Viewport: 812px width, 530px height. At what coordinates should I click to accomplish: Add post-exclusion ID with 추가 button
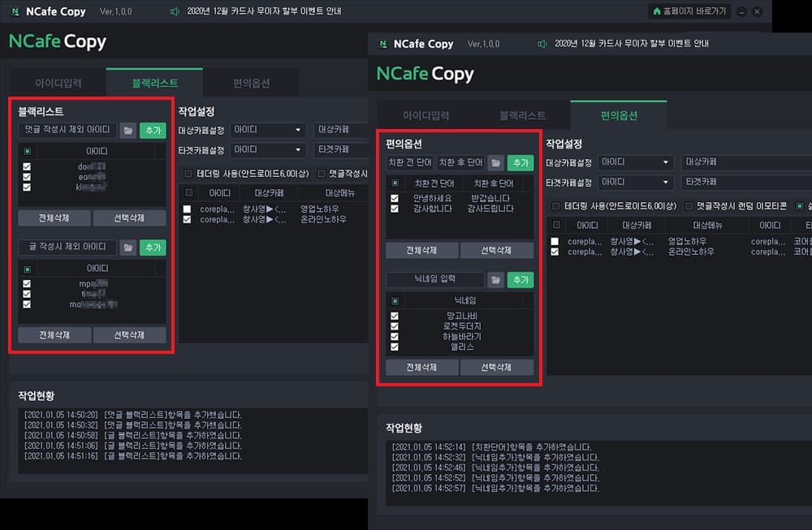click(x=153, y=248)
